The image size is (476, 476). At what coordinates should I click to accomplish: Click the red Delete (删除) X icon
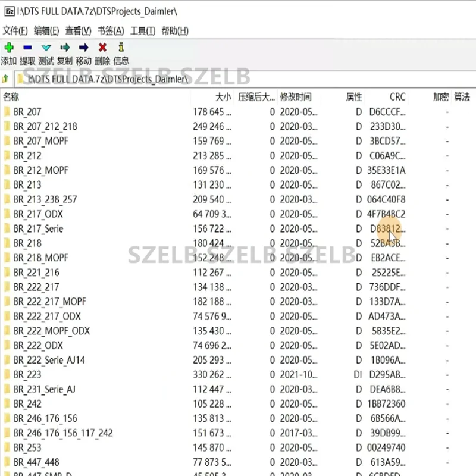(102, 48)
